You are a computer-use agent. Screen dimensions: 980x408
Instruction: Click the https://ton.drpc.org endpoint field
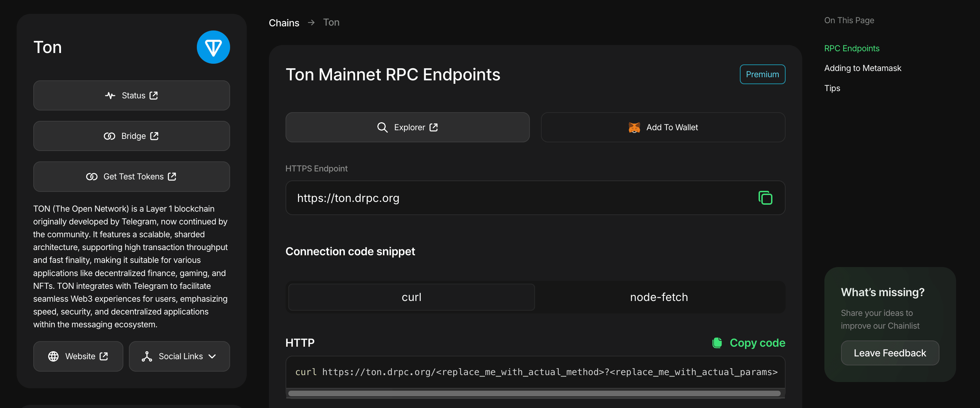tap(535, 198)
